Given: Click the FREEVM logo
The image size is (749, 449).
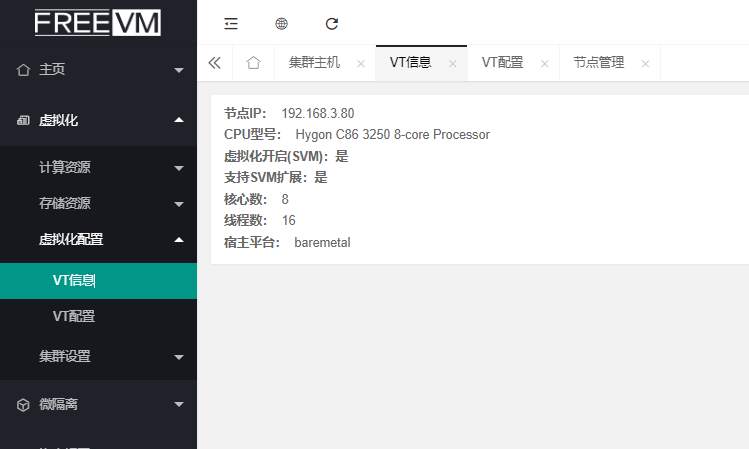Looking at the screenshot, I should 97,22.
